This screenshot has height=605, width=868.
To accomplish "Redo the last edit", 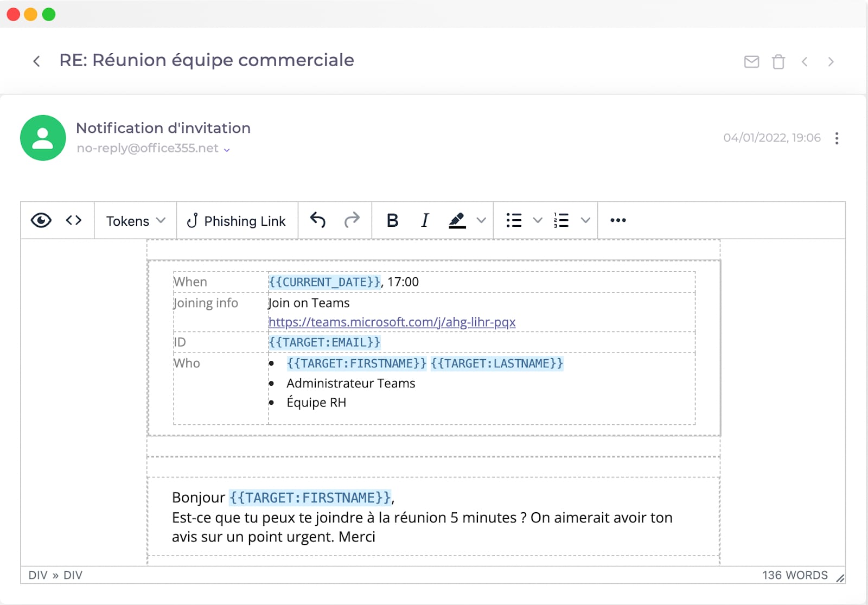I will (x=352, y=220).
